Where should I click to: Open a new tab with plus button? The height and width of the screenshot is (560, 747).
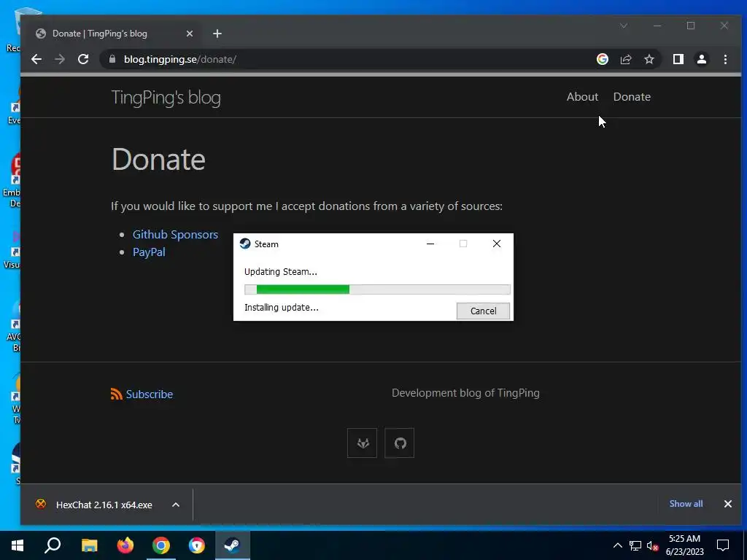pos(217,34)
